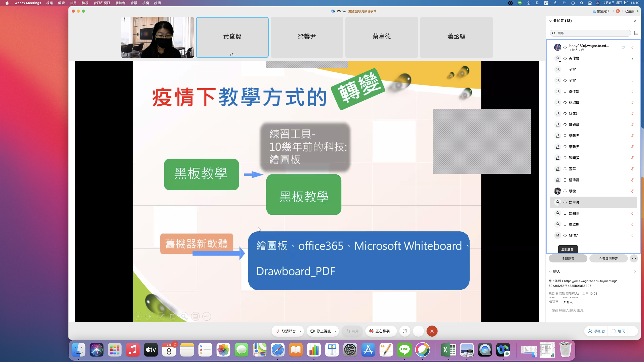
Task: Open the LINE app in the Dock
Action: click(404, 350)
